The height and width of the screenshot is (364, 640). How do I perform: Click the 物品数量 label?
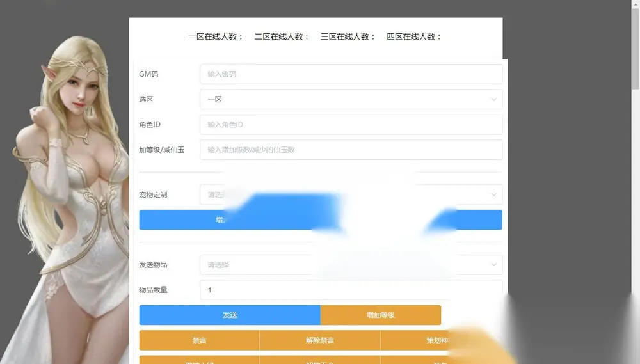[x=153, y=290]
